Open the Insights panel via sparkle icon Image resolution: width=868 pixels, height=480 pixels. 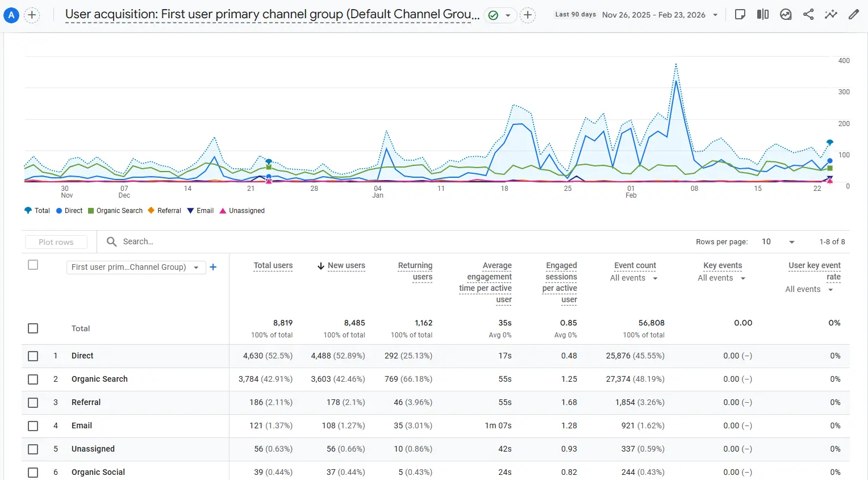(831, 14)
